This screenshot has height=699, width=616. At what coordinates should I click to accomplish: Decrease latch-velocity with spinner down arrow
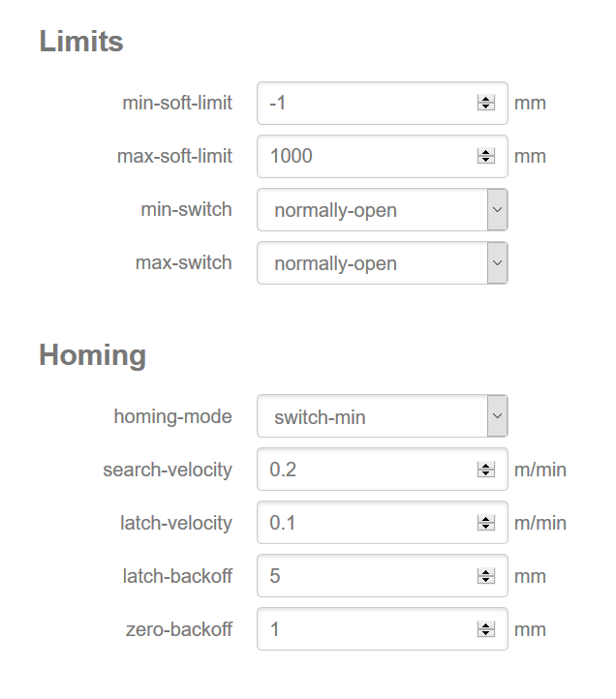tap(486, 527)
